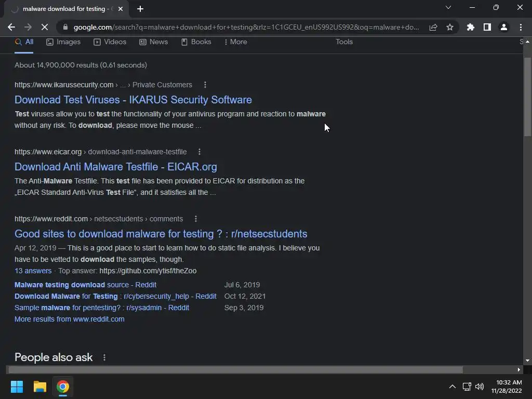The height and width of the screenshot is (399, 532).
Task: Select the All search tab
Action: click(x=24, y=42)
